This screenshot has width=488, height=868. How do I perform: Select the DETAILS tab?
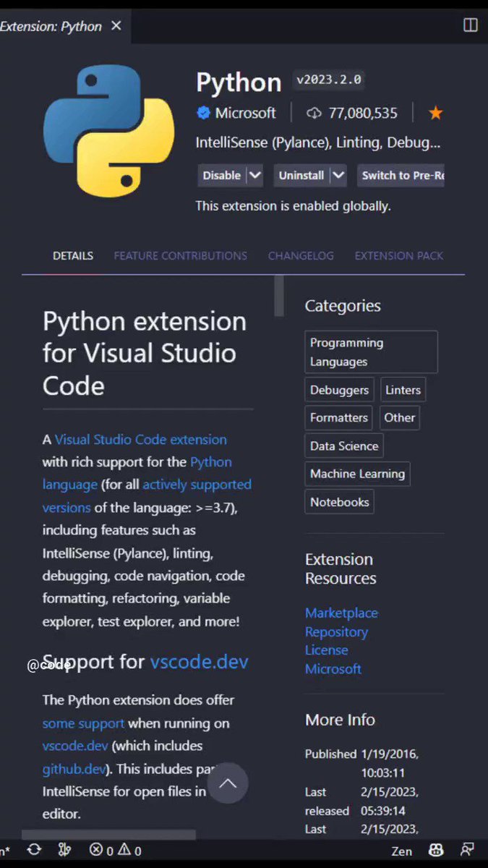point(73,256)
